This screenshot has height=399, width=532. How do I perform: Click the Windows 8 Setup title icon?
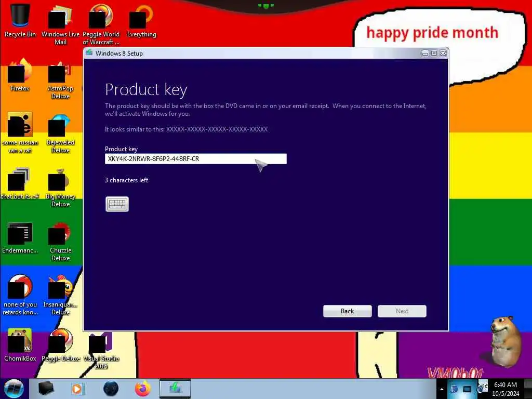[89, 53]
